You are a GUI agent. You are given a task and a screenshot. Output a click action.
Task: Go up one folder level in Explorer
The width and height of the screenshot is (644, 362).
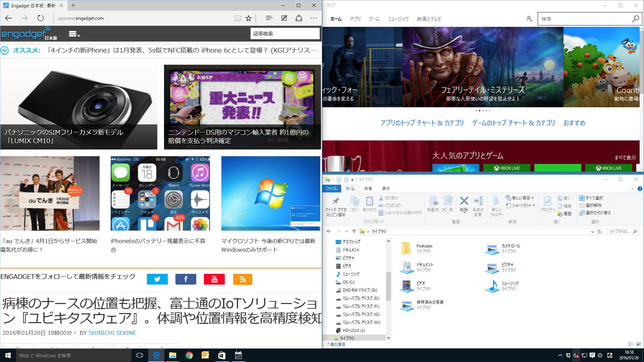pos(354,231)
